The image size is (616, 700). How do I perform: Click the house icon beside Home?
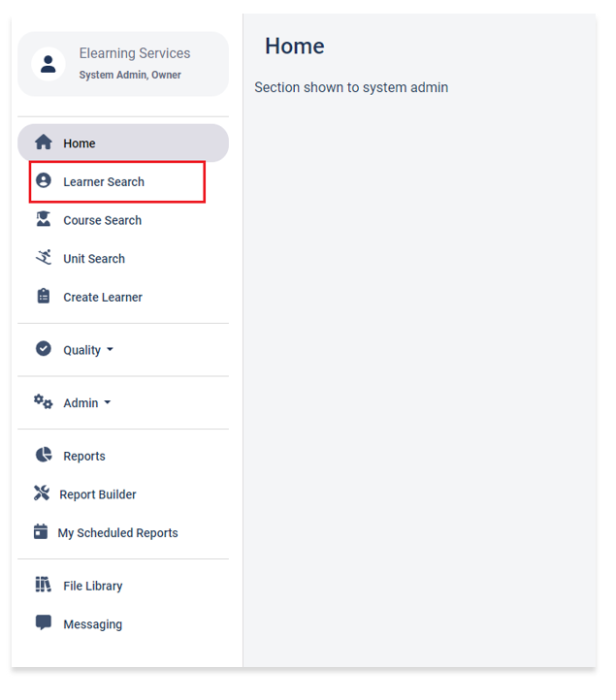pos(44,142)
